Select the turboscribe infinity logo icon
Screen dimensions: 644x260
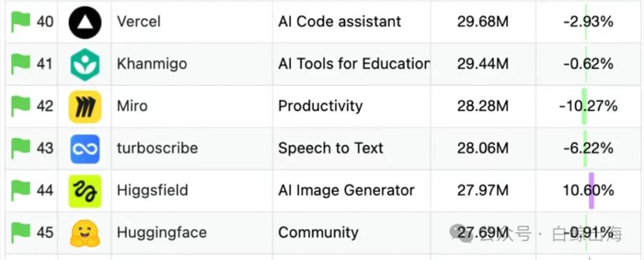(85, 149)
